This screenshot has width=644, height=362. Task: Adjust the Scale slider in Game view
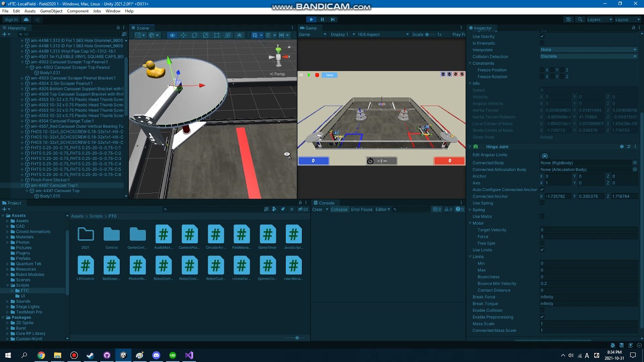point(427,34)
